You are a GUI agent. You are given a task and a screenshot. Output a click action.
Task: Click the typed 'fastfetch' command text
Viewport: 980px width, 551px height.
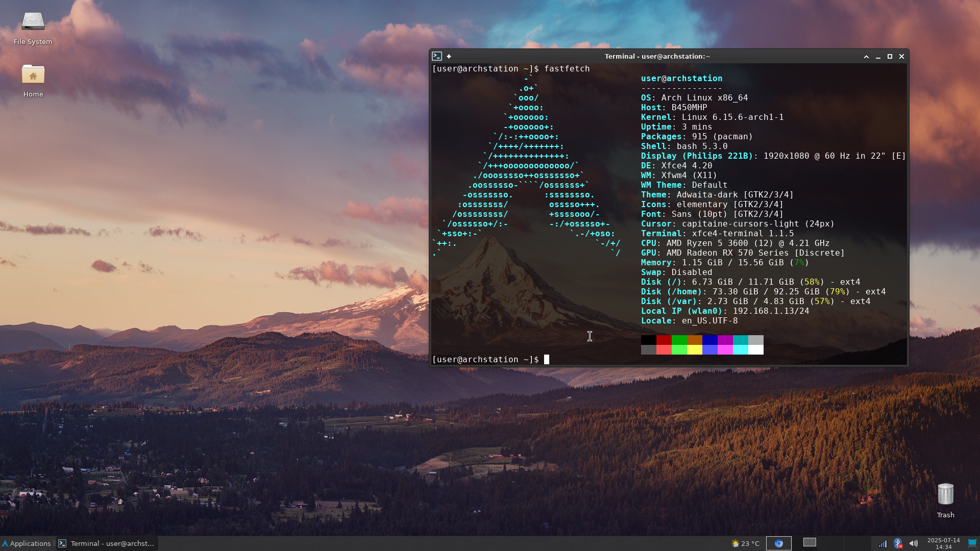coord(567,69)
